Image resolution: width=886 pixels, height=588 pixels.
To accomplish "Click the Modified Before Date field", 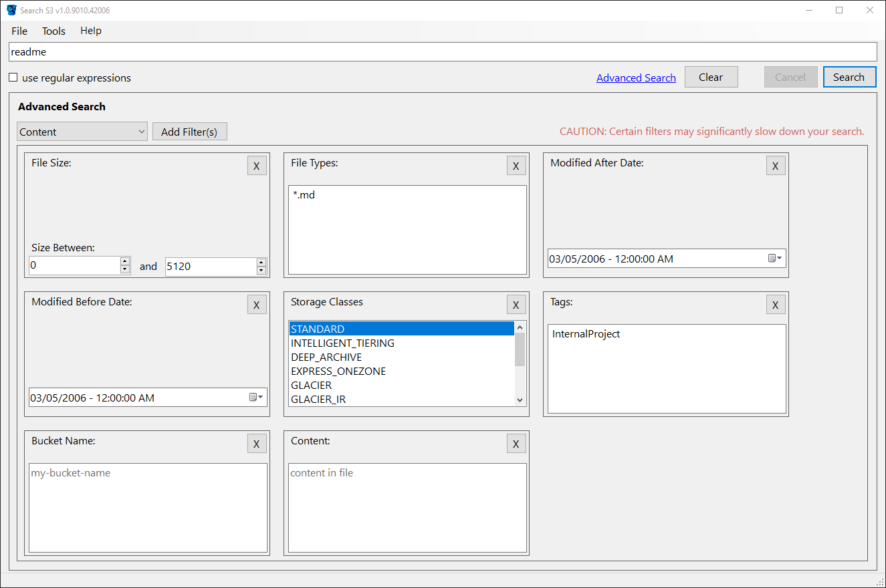I will point(148,398).
